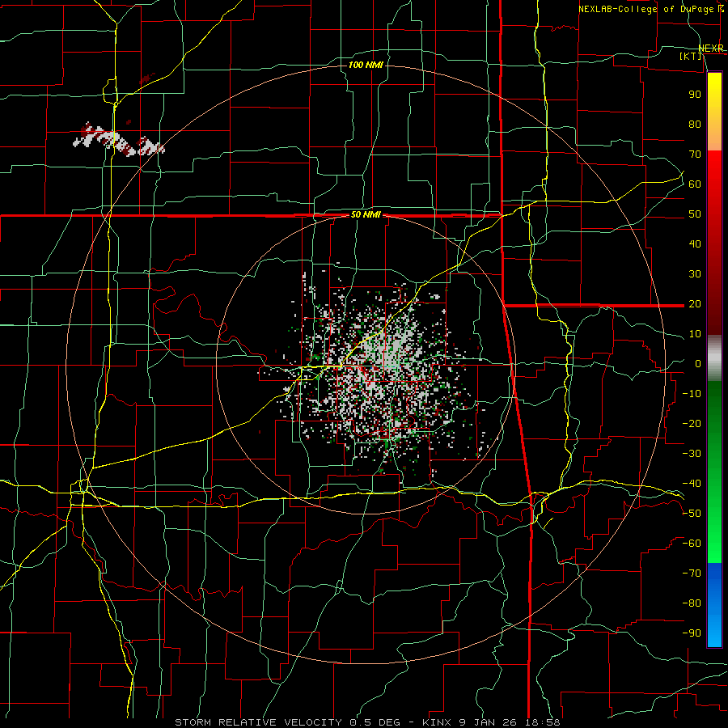Select the "30" value on the velocity scale
Screen dimensions: 728x728
[695, 274]
